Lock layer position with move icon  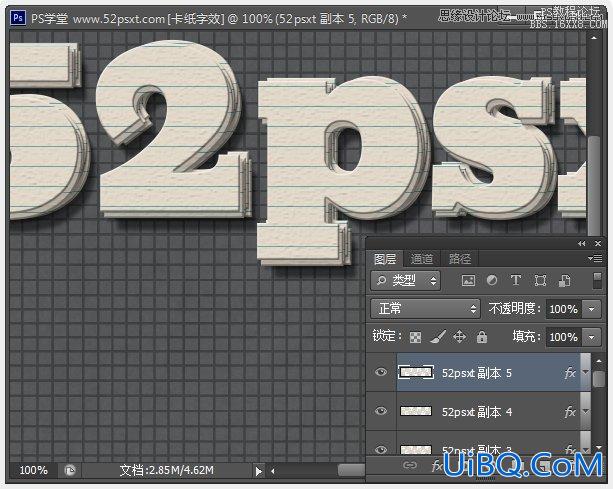pyautogui.click(x=459, y=336)
